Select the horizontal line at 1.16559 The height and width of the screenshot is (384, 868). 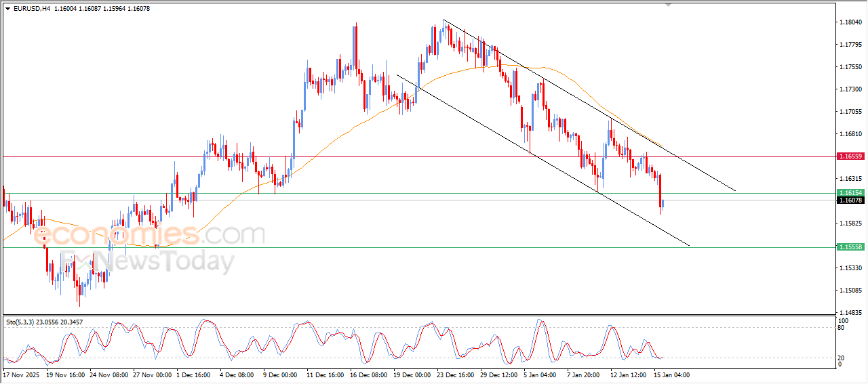pos(418,156)
